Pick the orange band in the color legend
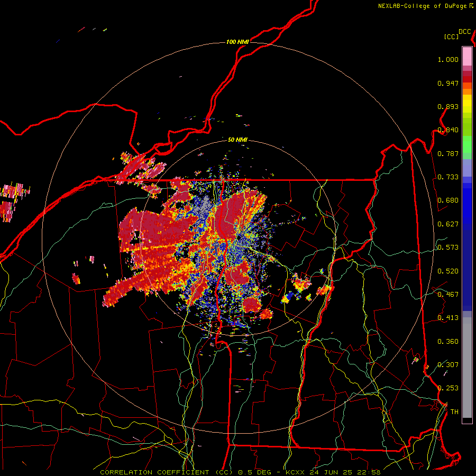Image resolution: width=476 pixels, height=476 pixels. pos(467,91)
